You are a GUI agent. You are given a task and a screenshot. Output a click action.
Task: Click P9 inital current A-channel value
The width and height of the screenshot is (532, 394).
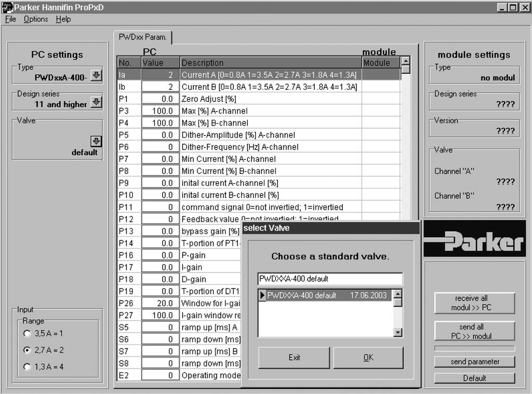tap(160, 183)
